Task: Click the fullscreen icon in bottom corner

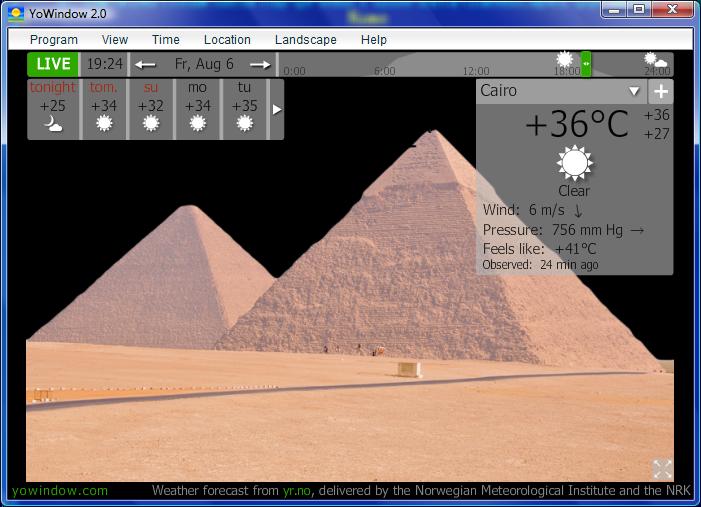Action: (x=662, y=468)
